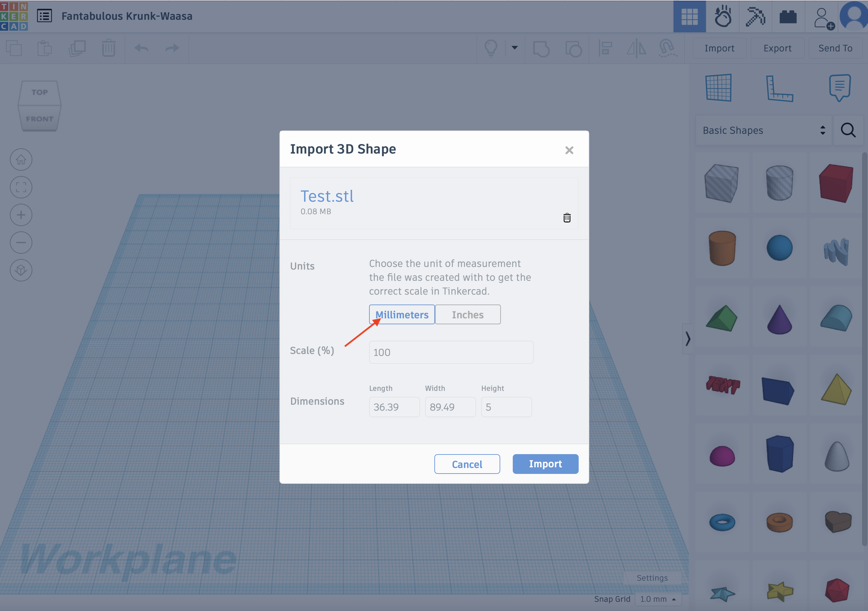The height and width of the screenshot is (611, 868).
Task: Click the Scale percent input field
Action: [451, 352]
